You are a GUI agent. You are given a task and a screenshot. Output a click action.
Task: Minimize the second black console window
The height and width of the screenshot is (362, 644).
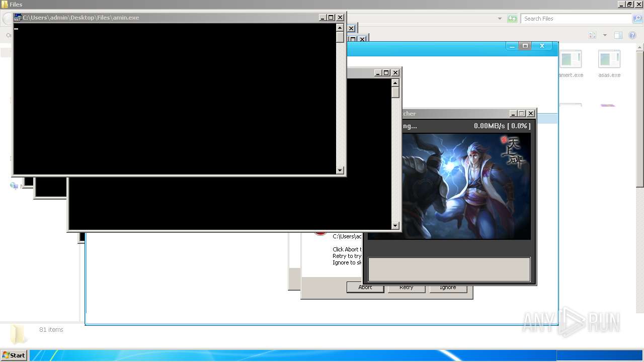[377, 73]
